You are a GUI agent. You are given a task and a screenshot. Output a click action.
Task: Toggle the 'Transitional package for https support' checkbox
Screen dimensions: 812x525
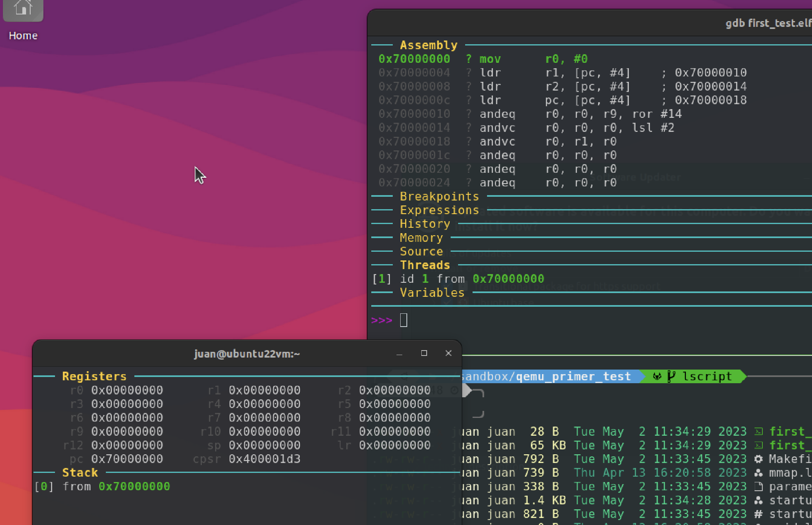tap(447, 285)
